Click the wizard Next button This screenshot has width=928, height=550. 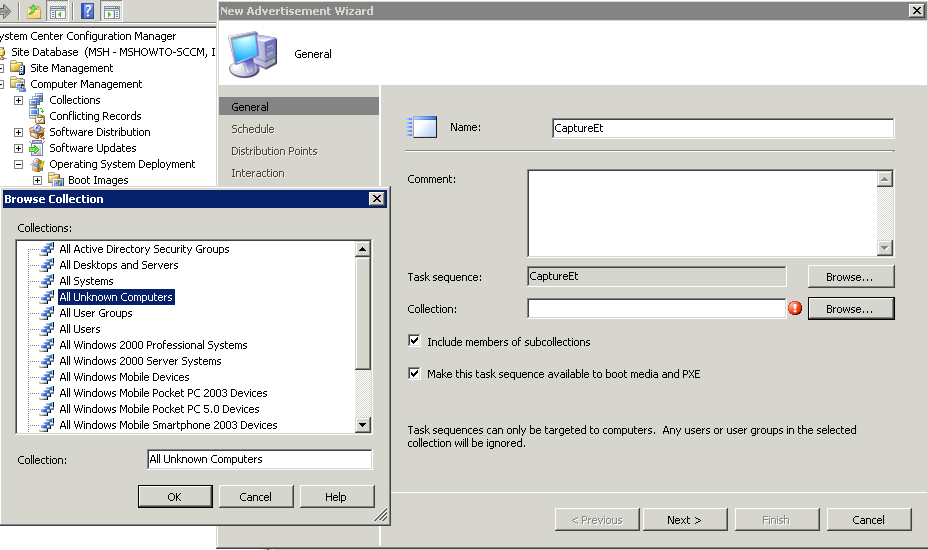[685, 520]
